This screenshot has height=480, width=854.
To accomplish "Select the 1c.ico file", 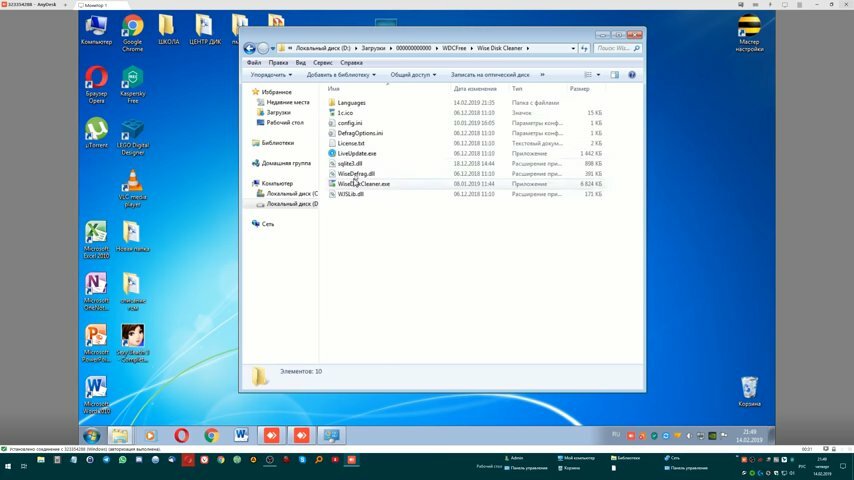I will coord(345,113).
